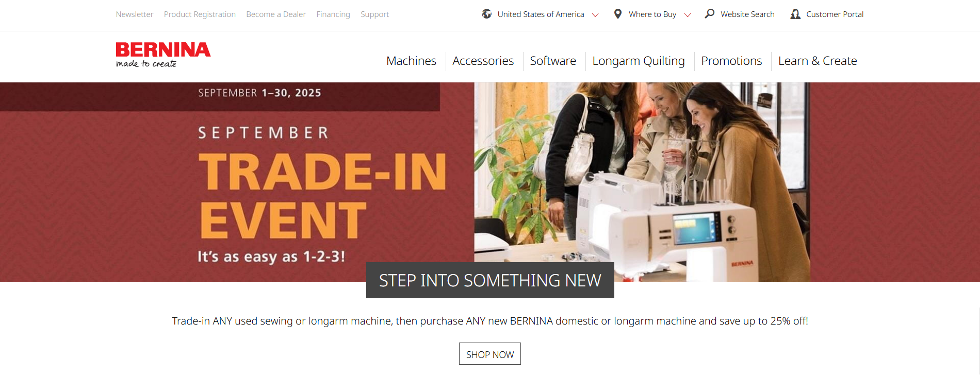
Task: Click the BERNINA made to create logo
Action: coord(163,55)
